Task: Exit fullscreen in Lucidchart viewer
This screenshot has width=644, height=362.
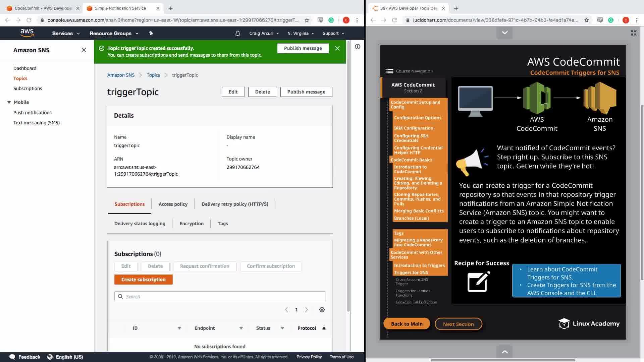Action: [x=633, y=33]
